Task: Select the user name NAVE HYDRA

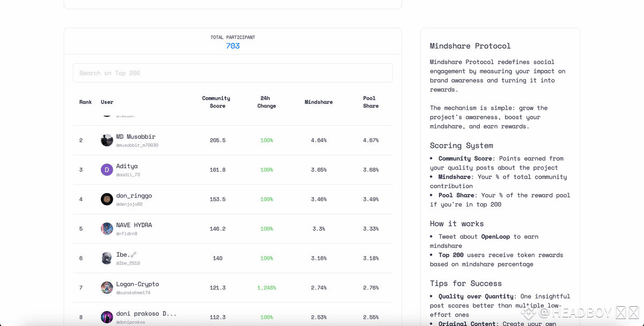Action: [x=134, y=225]
